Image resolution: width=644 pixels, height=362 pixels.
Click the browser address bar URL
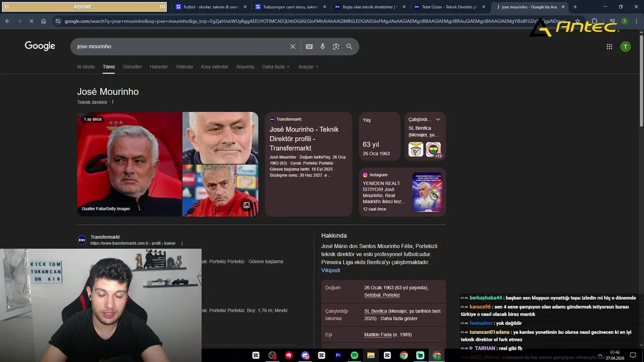coord(314,21)
